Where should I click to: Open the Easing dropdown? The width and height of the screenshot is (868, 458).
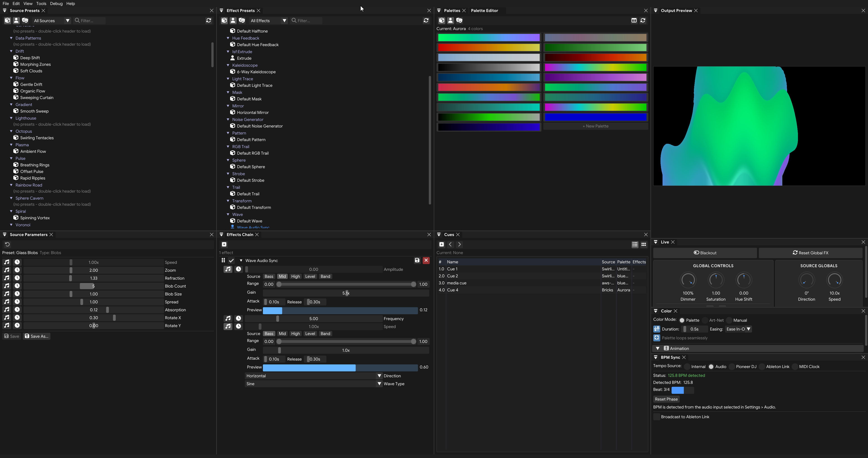coord(738,329)
